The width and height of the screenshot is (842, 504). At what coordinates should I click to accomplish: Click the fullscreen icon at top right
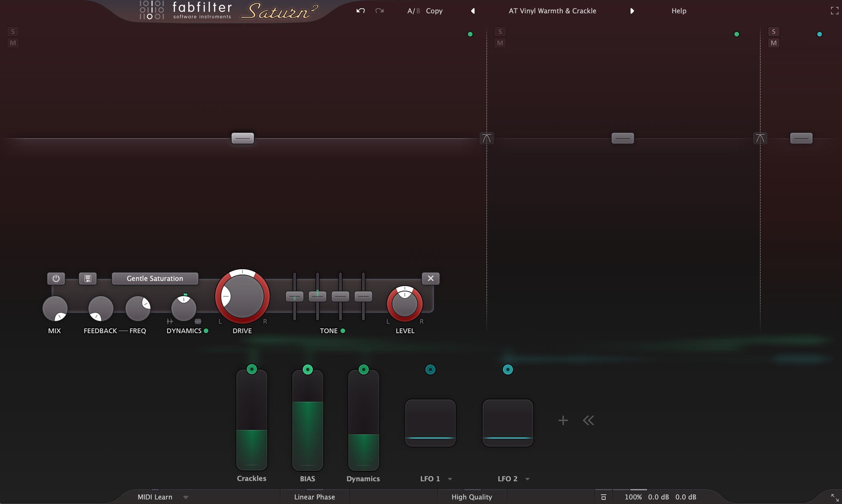[834, 11]
